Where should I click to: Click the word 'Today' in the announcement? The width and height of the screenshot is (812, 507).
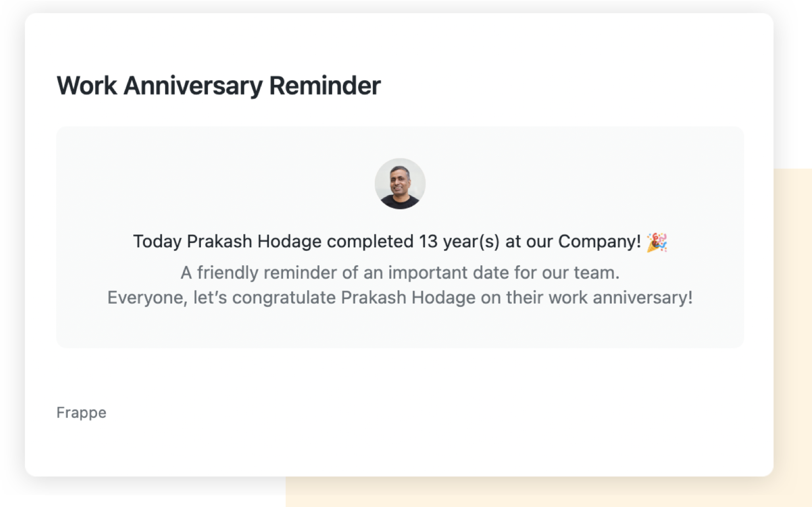coord(157,241)
